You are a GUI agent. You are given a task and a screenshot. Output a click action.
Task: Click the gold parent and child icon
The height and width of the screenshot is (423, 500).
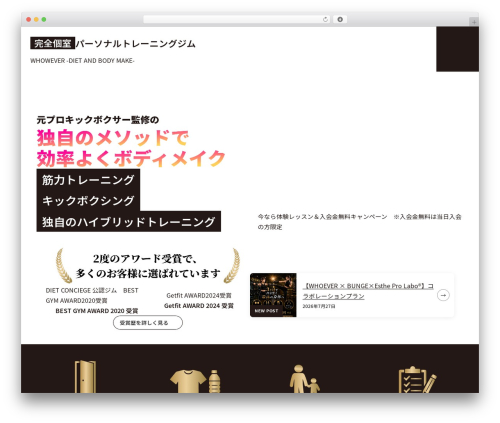[304, 379]
